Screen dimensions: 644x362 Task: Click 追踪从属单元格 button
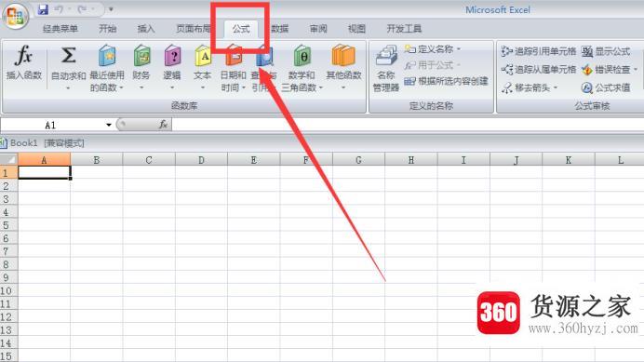click(x=539, y=70)
